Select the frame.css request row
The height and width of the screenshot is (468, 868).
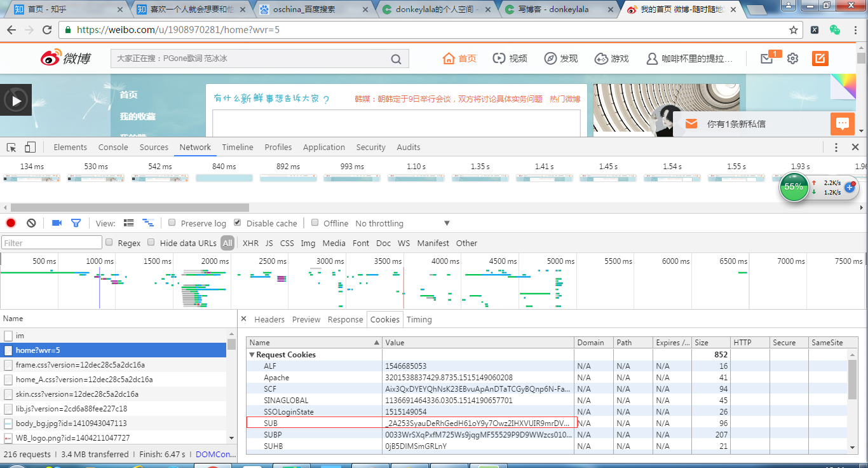pyautogui.click(x=113, y=365)
